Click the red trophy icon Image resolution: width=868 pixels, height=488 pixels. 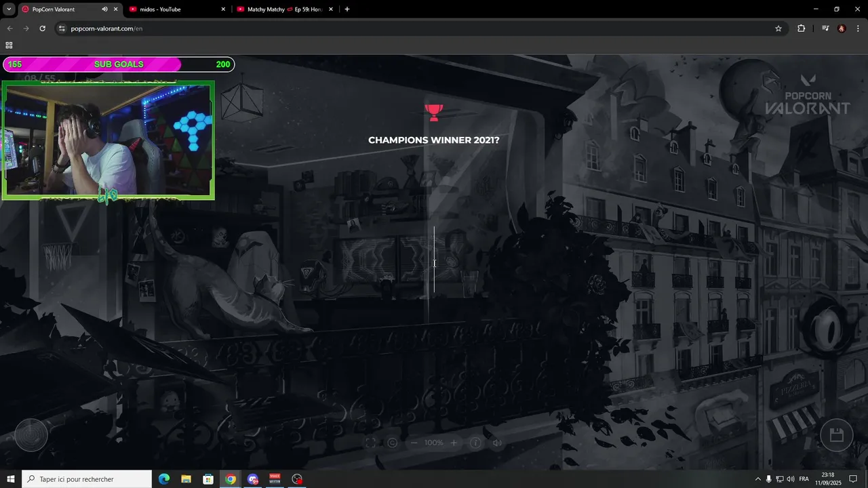pos(434,112)
